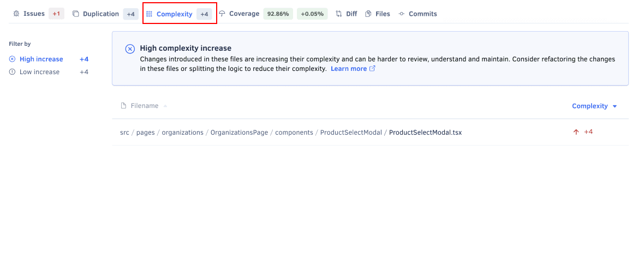The image size is (644, 265).
Task: Click the Diff compare icon
Action: (339, 14)
